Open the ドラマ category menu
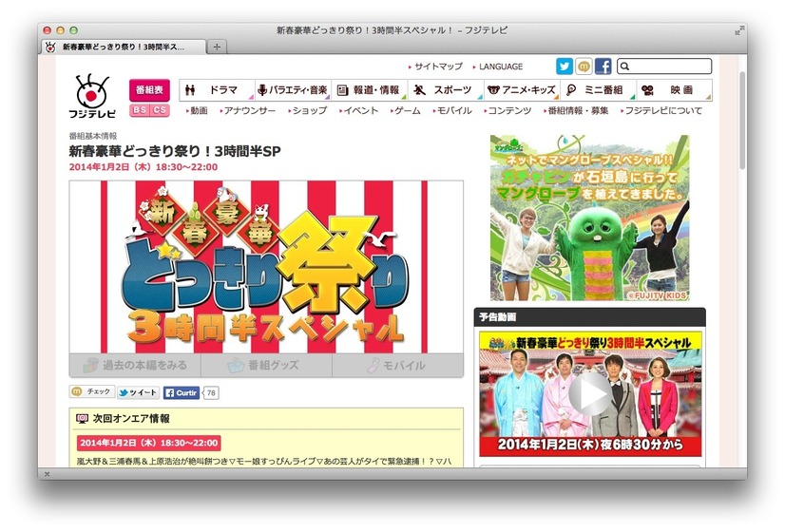Image resolution: width=785 pixels, height=532 pixels. 218,90
